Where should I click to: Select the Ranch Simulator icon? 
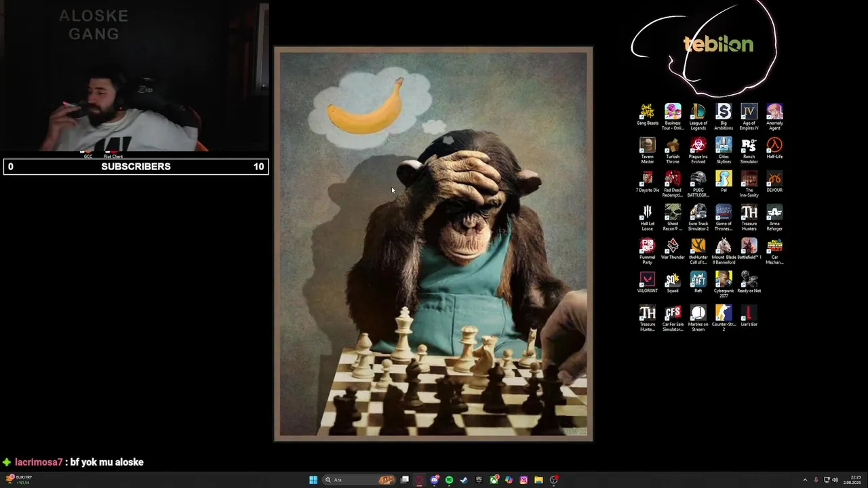(x=749, y=150)
